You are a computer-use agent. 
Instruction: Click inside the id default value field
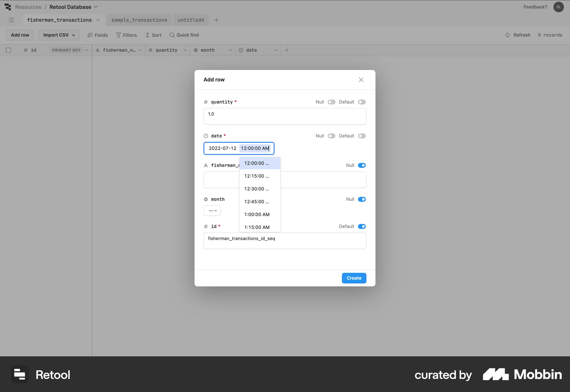(285, 241)
